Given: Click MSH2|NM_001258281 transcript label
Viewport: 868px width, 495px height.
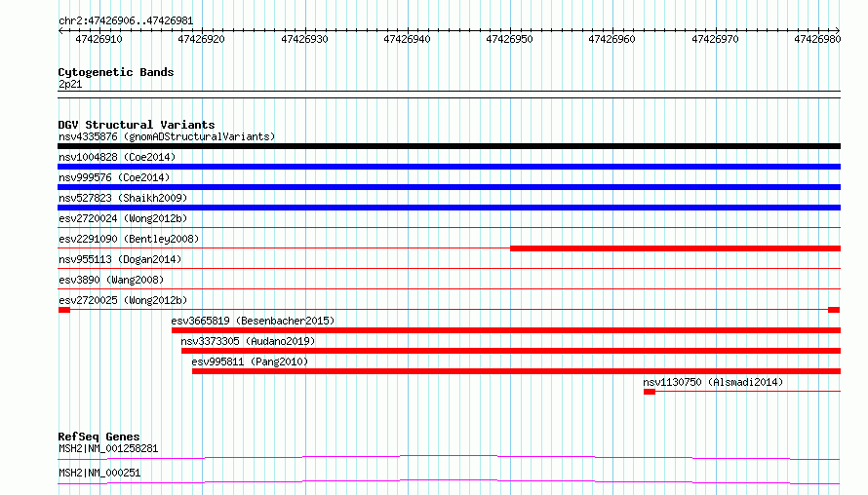Looking at the screenshot, I should click(108, 448).
